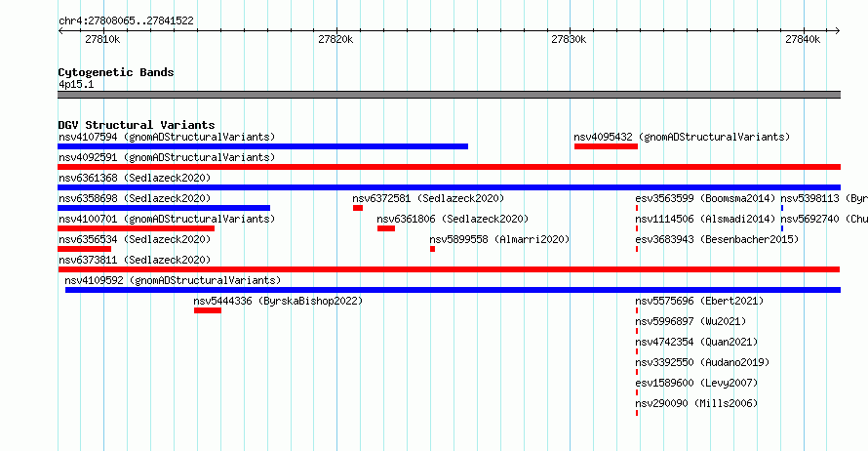Click the nsv5444336 red variant bar

tap(208, 310)
